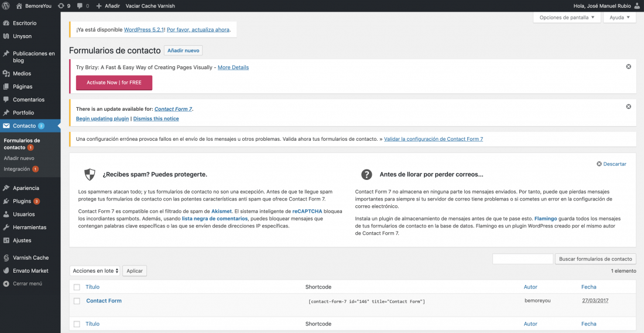Click the Usuarios person icon
Viewport: 644px width, 333px height.
[6, 214]
